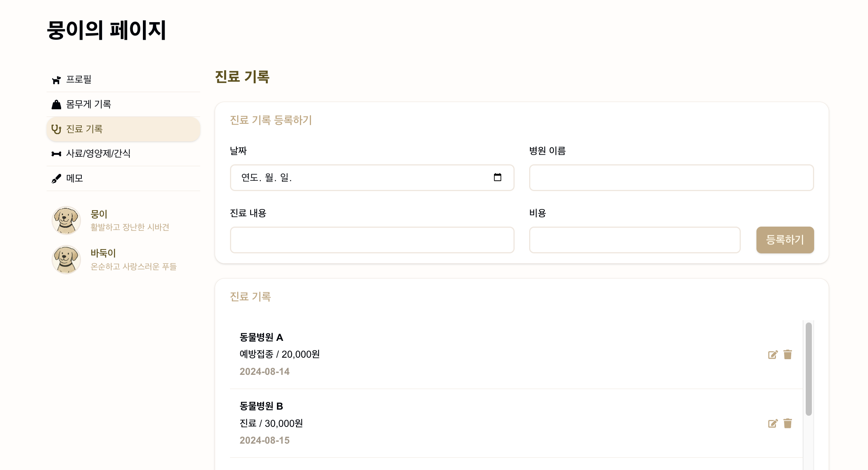This screenshot has height=470, width=868.
Task: Edit the 동물병원 B record
Action: (772, 423)
